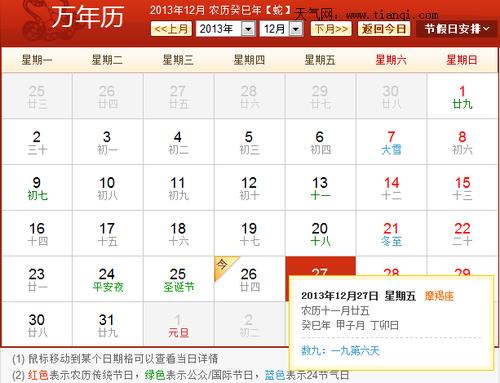Select greyed January 1 元旦 cell
The image size is (500, 383).
point(179,324)
